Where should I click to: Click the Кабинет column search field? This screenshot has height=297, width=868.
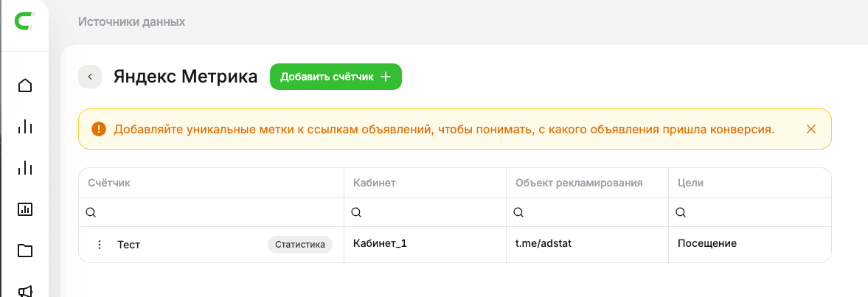425,212
